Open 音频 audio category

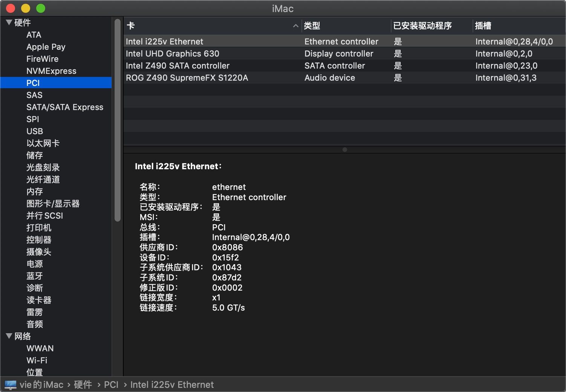click(35, 324)
